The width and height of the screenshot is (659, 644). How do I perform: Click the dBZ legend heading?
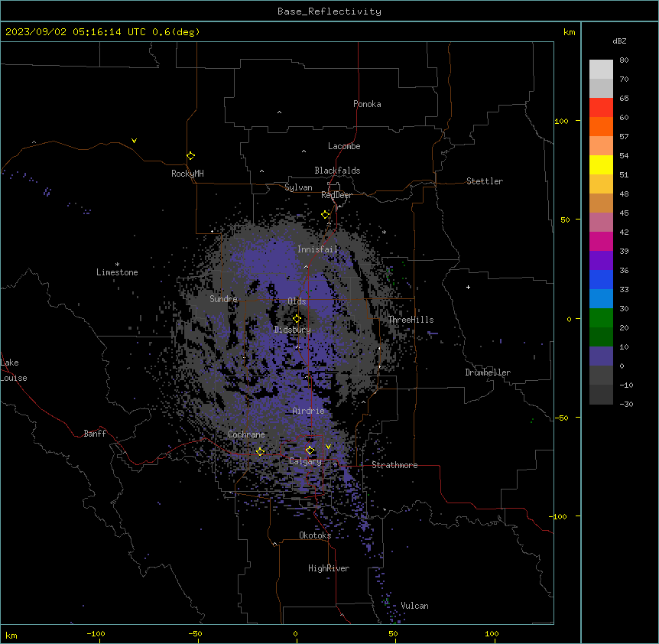pyautogui.click(x=619, y=41)
